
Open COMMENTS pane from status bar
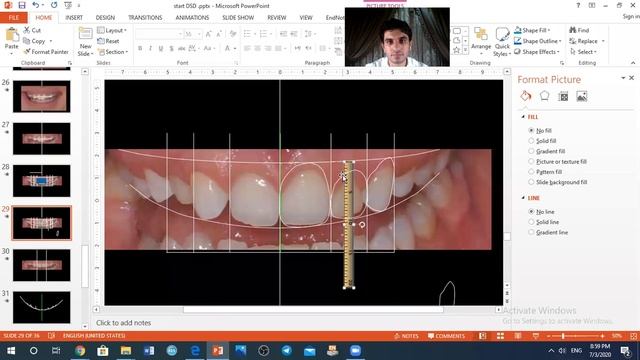point(446,336)
